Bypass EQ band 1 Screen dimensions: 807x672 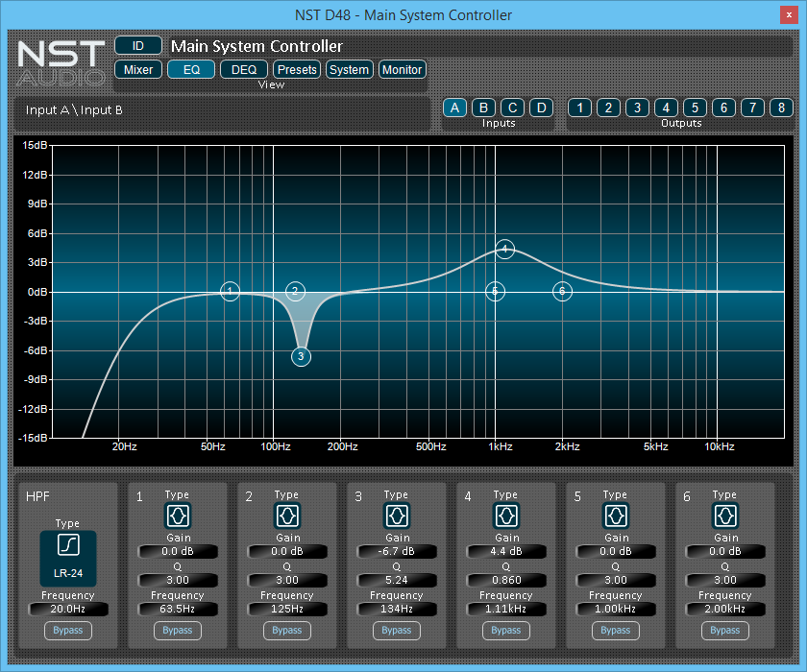click(178, 631)
